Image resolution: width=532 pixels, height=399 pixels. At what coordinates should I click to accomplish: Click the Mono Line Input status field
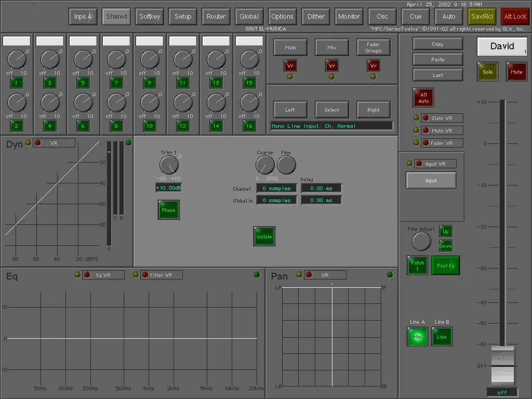332,126
